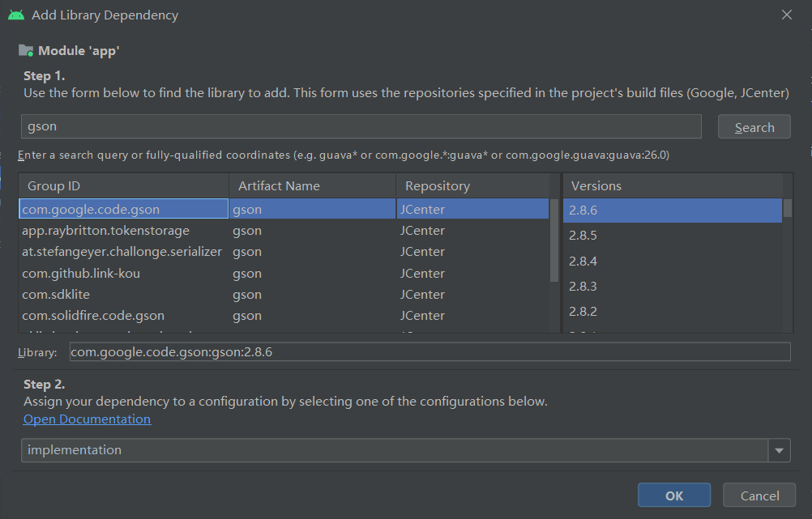The height and width of the screenshot is (519, 812).
Task: Confirm with the OK button
Action: tap(673, 496)
